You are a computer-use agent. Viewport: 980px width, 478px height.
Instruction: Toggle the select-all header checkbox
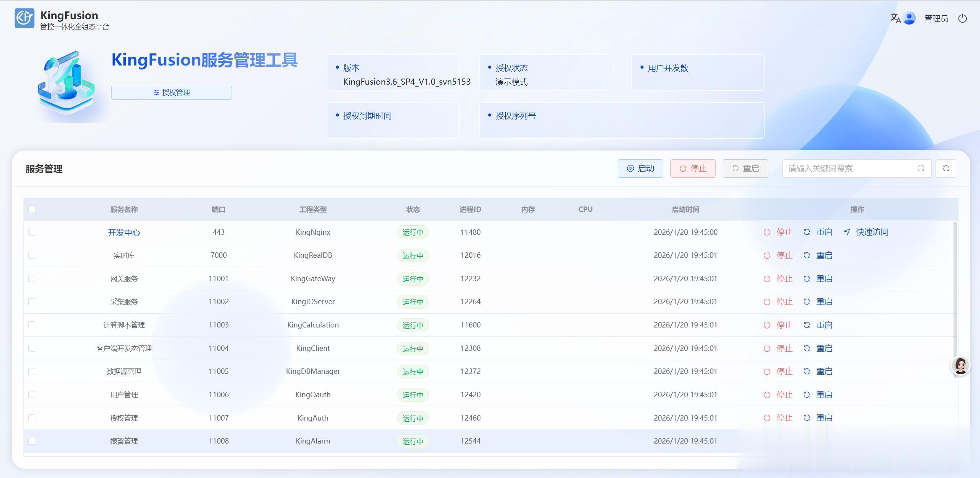32,210
